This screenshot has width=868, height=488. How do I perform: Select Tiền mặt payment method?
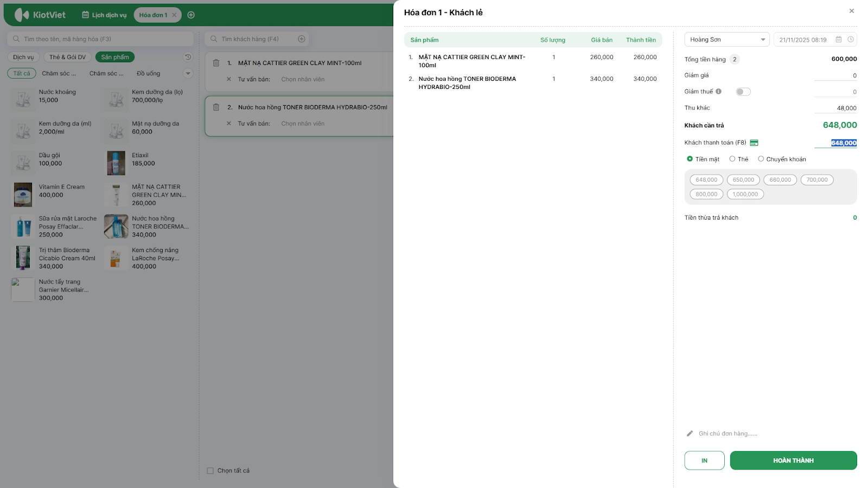[x=703, y=159]
